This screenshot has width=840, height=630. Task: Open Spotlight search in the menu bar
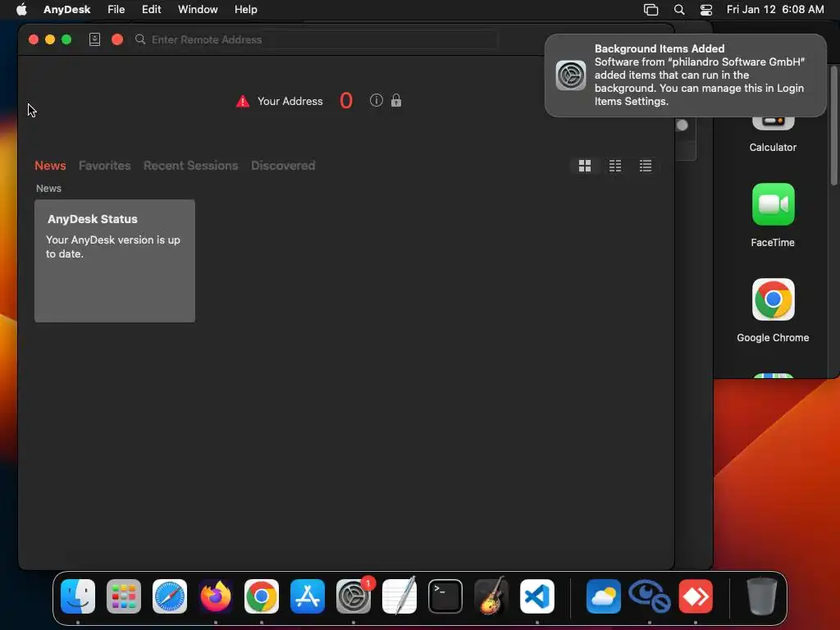tap(679, 10)
